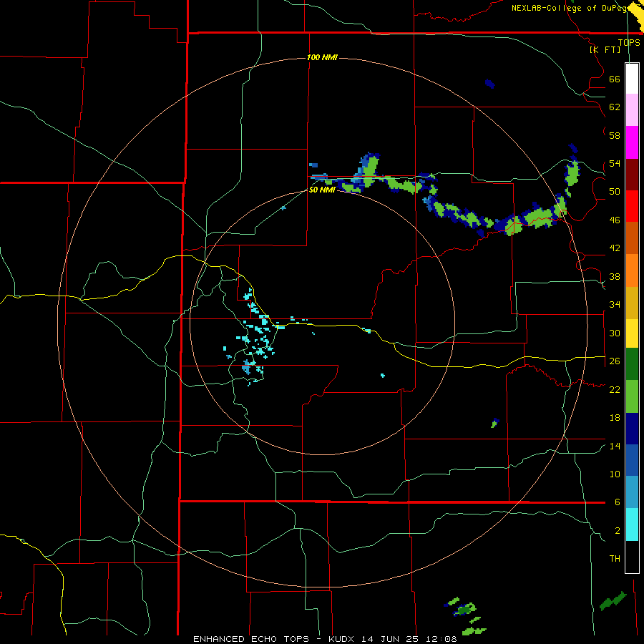The width and height of the screenshot is (644, 644).
Task: Click the gold legend swatch
Action: 632,303
